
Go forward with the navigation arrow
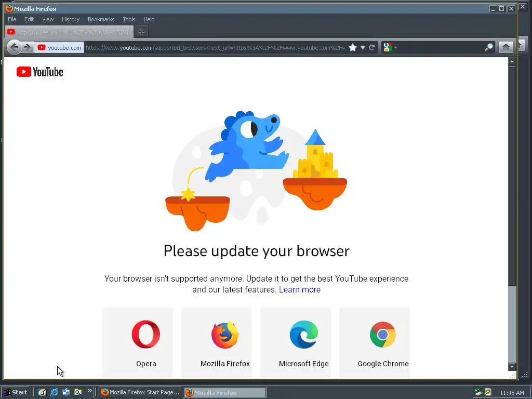click(28, 47)
